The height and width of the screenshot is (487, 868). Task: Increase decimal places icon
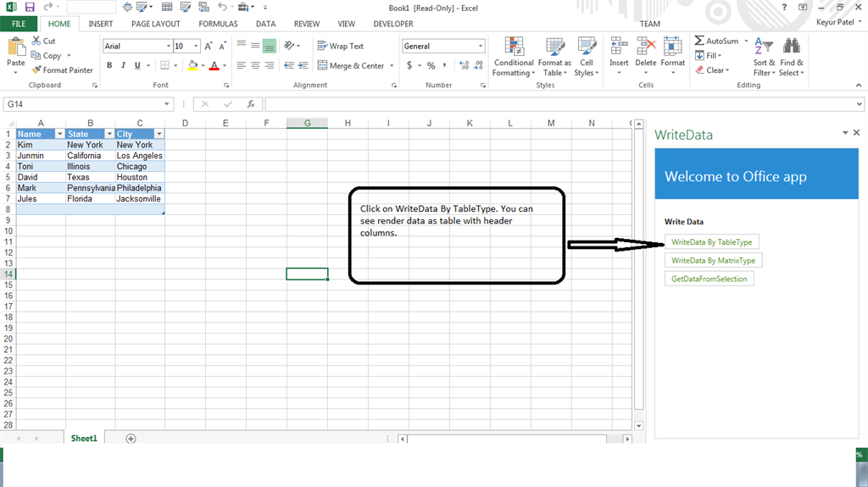point(464,65)
